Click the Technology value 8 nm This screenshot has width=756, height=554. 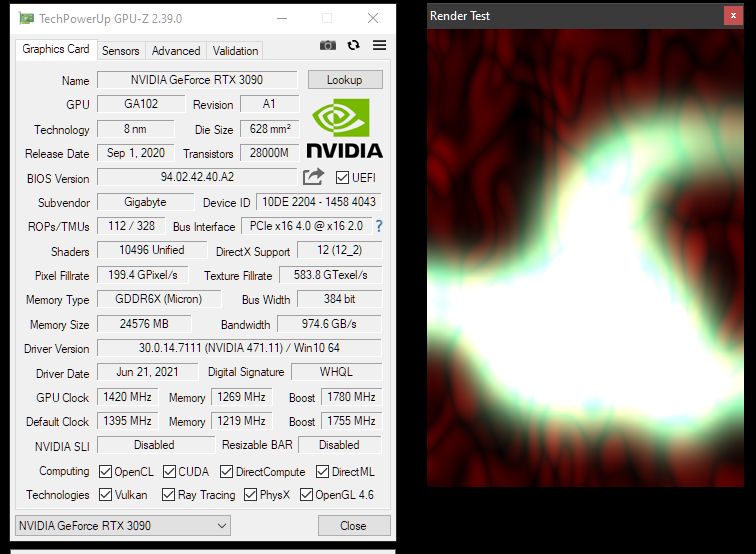[x=135, y=129]
